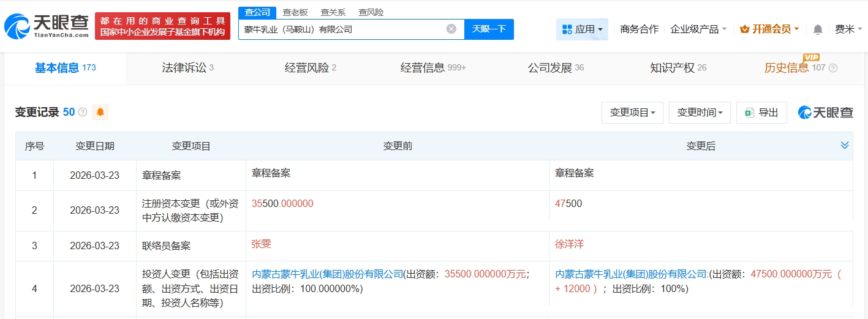
Task: Clear the search box with the X icon
Action: pyautogui.click(x=451, y=29)
